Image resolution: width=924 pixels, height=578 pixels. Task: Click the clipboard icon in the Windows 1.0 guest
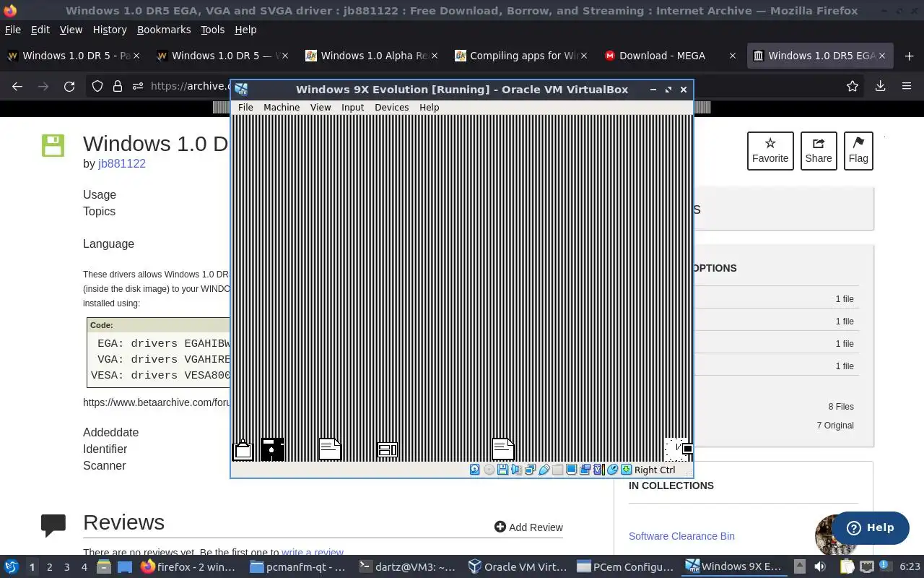point(243,450)
